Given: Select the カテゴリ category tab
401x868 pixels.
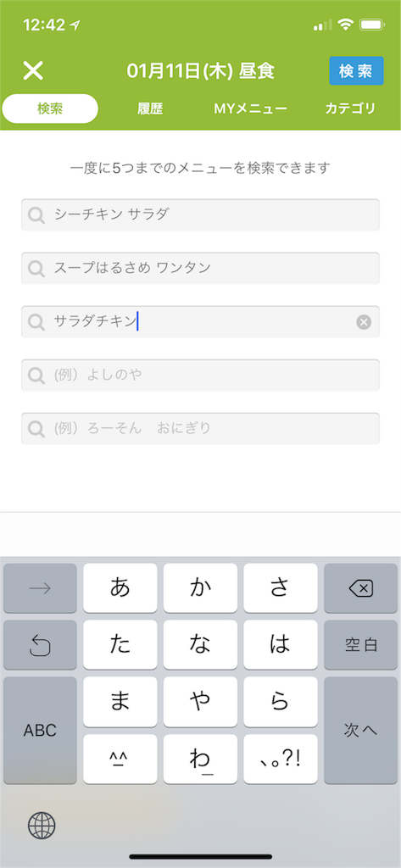Looking at the screenshot, I should click(351, 108).
